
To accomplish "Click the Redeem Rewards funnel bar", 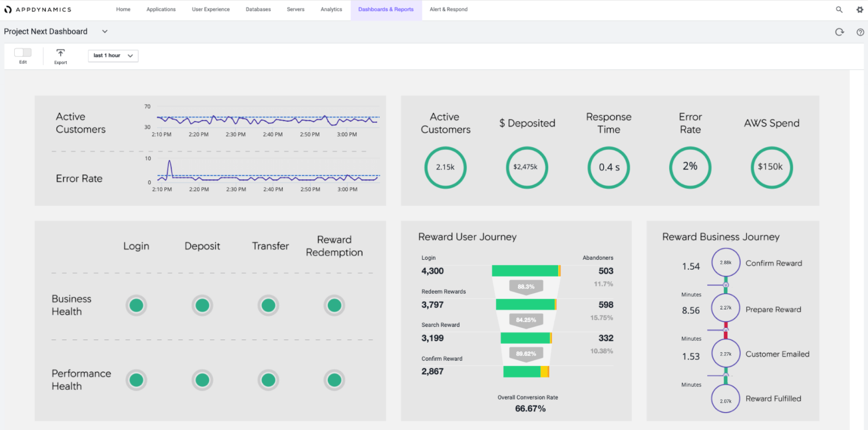I will [x=526, y=305].
